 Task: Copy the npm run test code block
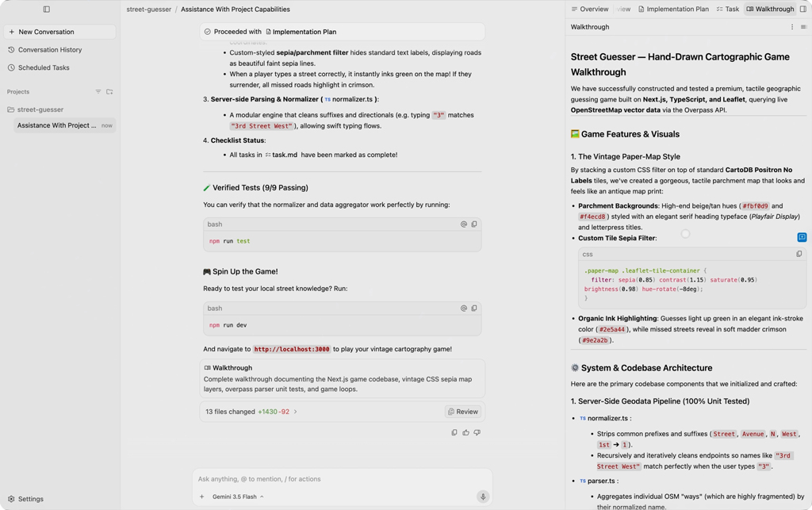click(x=474, y=224)
